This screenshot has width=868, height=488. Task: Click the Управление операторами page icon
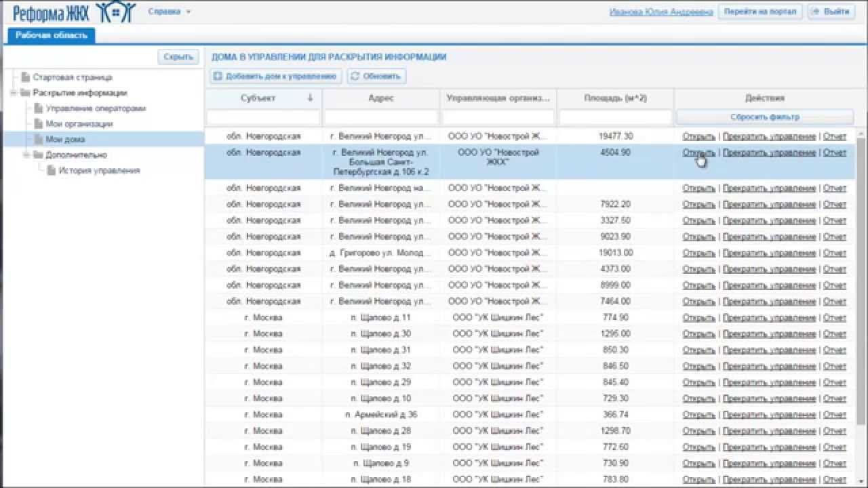pyautogui.click(x=39, y=108)
